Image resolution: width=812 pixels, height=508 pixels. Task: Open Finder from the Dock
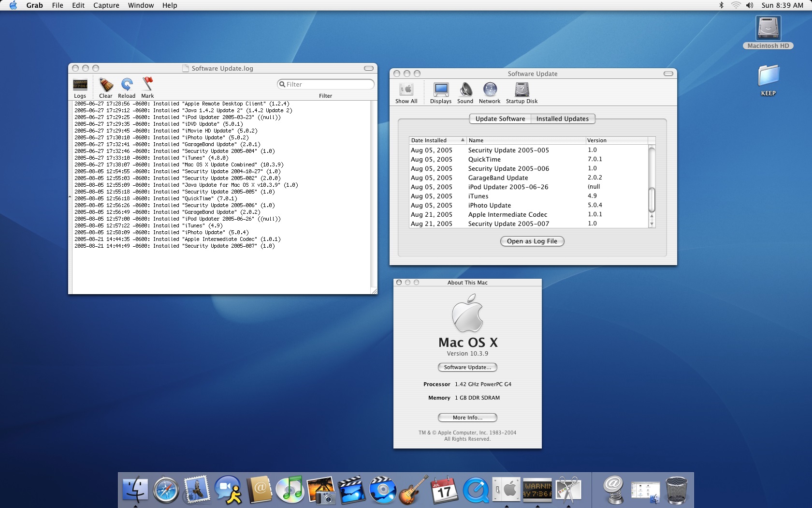[135, 490]
